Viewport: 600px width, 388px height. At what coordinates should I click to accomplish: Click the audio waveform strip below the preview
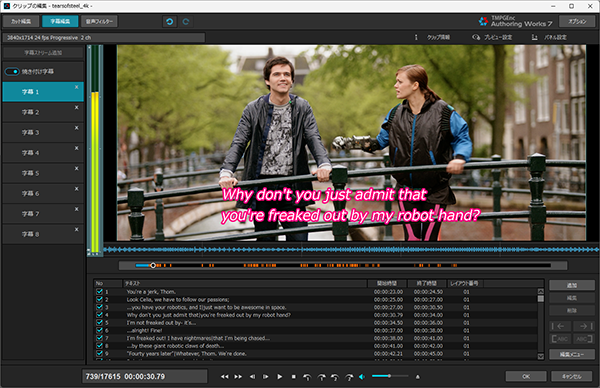tap(351, 250)
